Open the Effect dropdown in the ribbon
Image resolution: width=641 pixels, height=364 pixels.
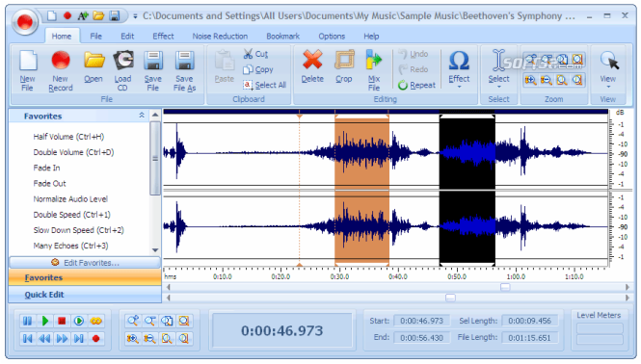coord(459,69)
